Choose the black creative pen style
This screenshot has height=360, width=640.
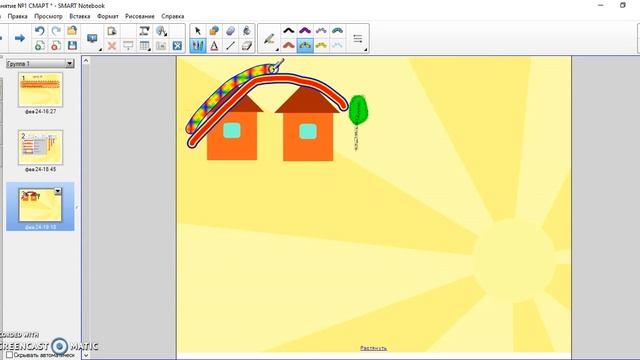pos(289,31)
